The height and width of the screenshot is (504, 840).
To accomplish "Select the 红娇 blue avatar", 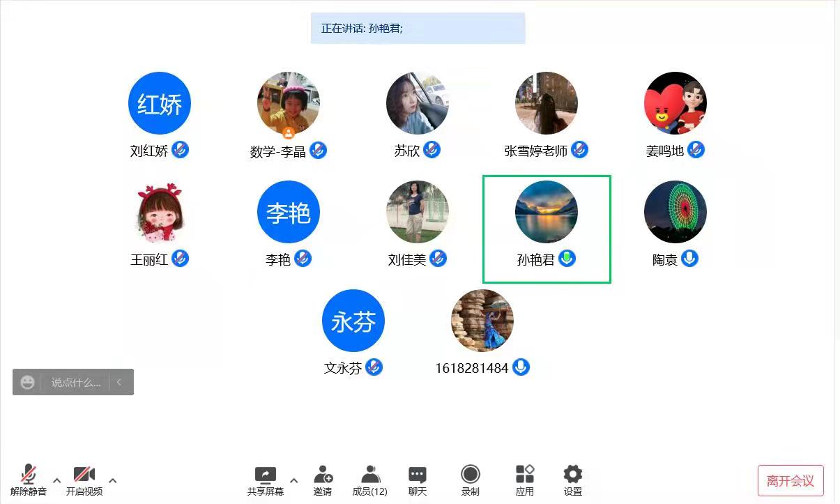I will [x=160, y=103].
